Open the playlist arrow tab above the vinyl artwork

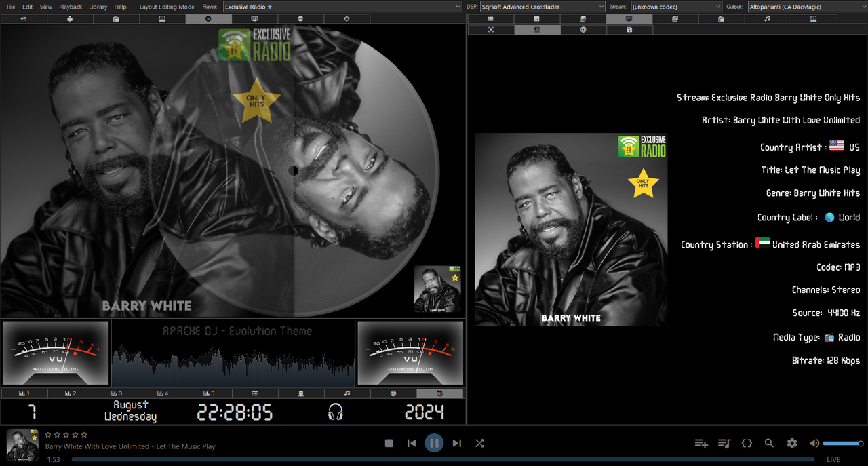pyautogui.click(x=24, y=19)
